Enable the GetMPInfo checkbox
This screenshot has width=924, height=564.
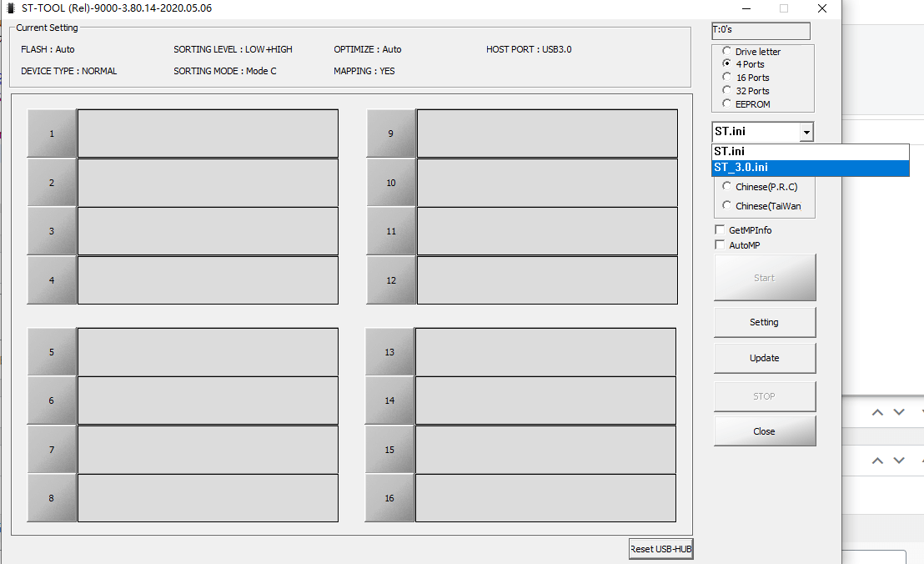click(x=721, y=230)
